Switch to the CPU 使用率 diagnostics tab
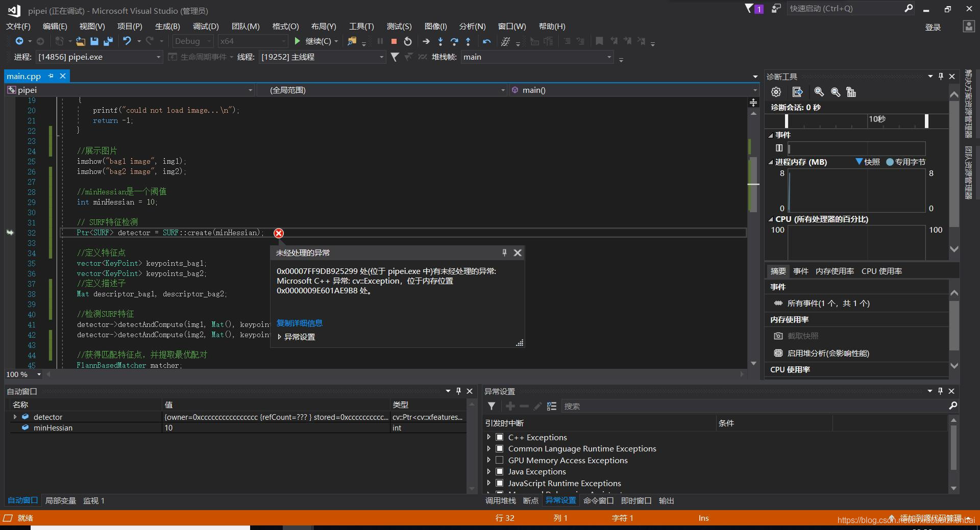 pos(881,271)
